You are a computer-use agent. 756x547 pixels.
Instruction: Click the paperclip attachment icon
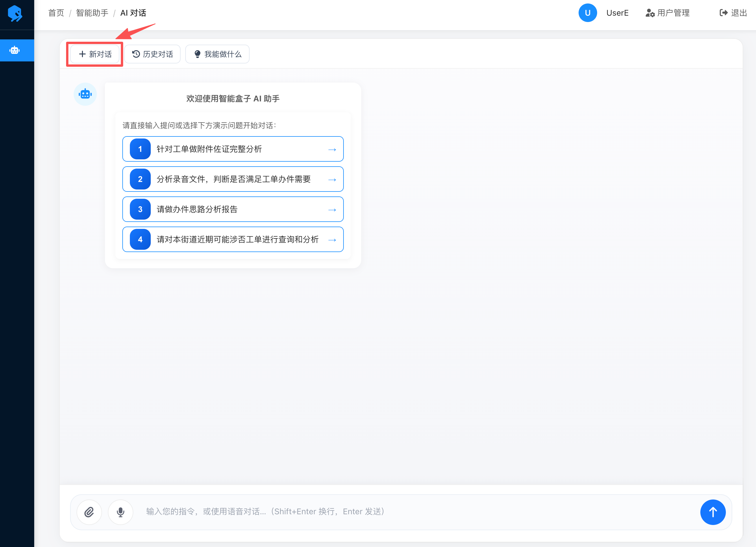coord(89,512)
